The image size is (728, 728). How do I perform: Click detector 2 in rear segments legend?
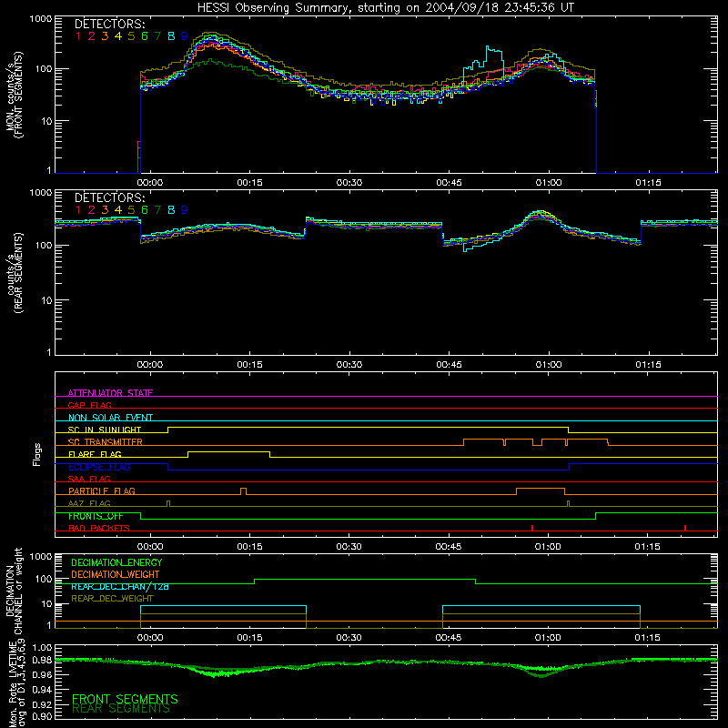[x=92, y=210]
